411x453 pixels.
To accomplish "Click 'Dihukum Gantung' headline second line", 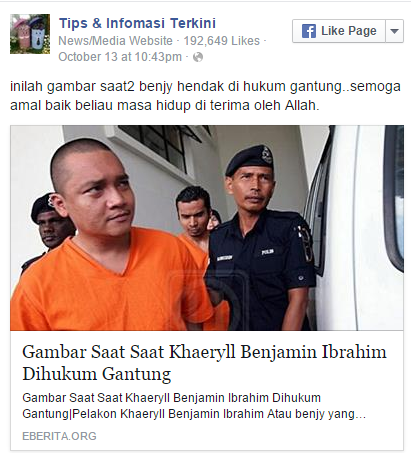I will tap(97, 374).
